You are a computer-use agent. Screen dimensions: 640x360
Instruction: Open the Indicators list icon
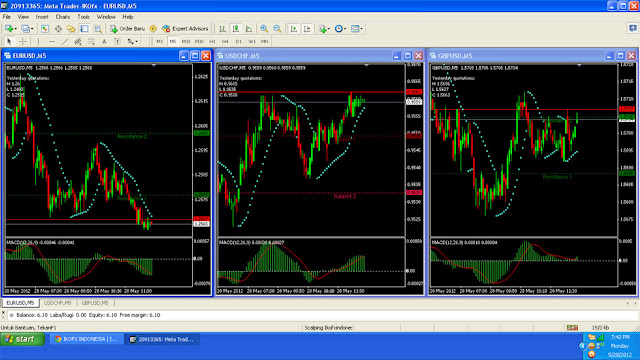(x=322, y=29)
